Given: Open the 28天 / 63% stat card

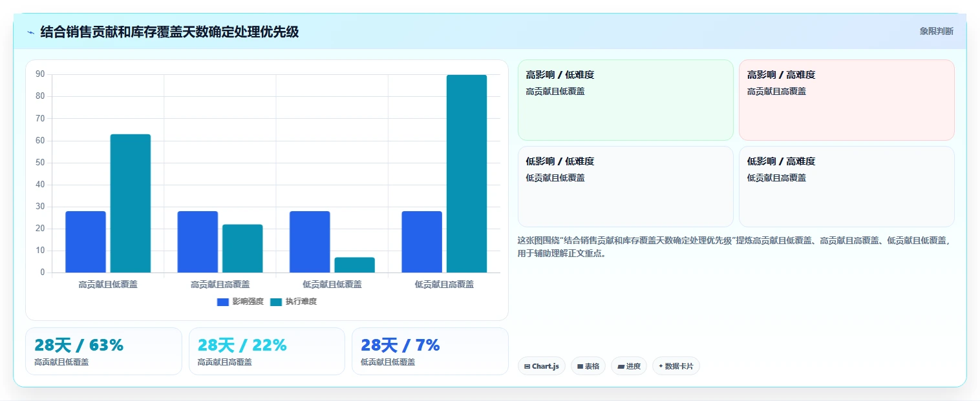Looking at the screenshot, I should [103, 351].
